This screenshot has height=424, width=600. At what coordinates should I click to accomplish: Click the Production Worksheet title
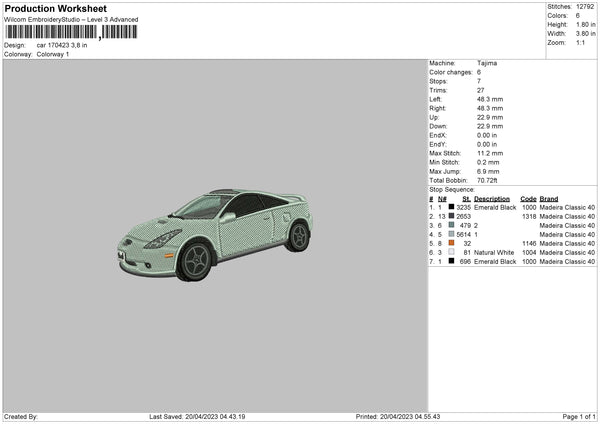click(55, 8)
